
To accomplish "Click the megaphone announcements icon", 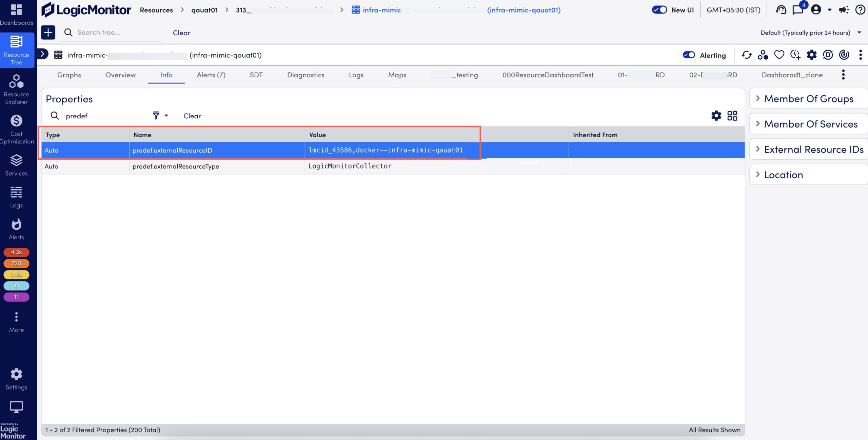I will (844, 10).
